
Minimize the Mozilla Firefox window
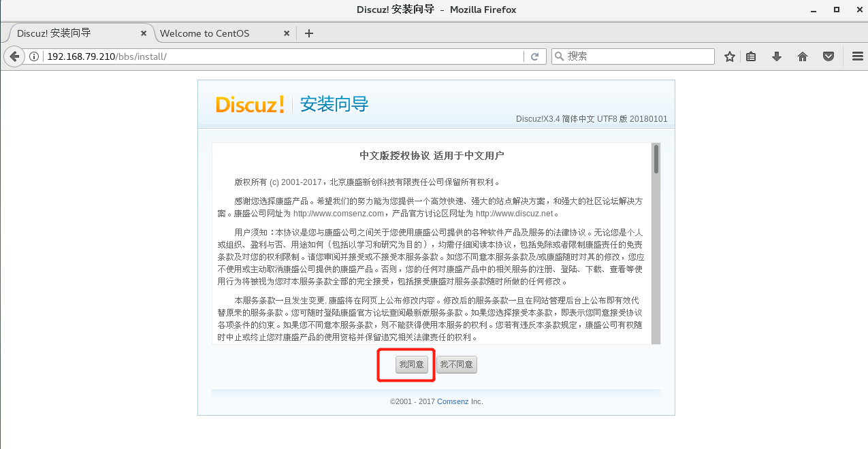tap(814, 10)
